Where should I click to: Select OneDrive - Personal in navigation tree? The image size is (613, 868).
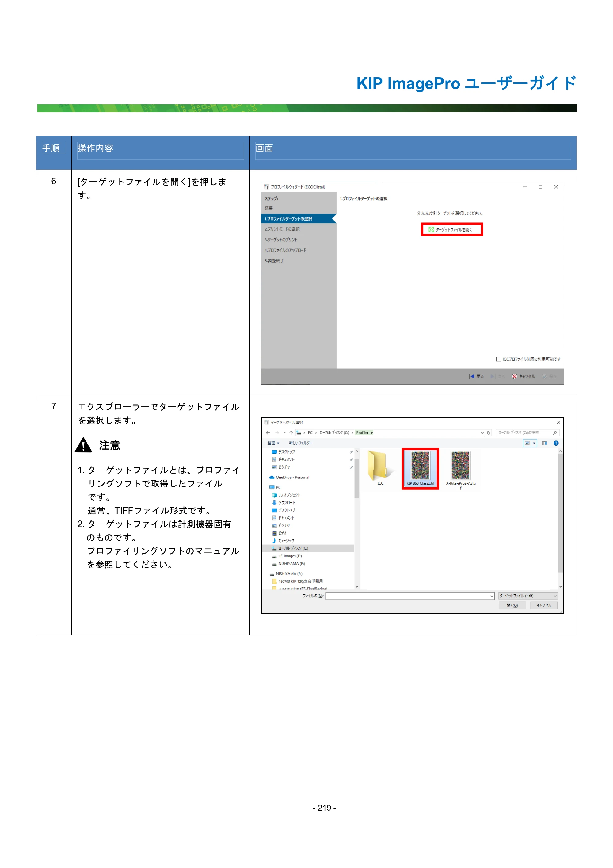pos(289,477)
